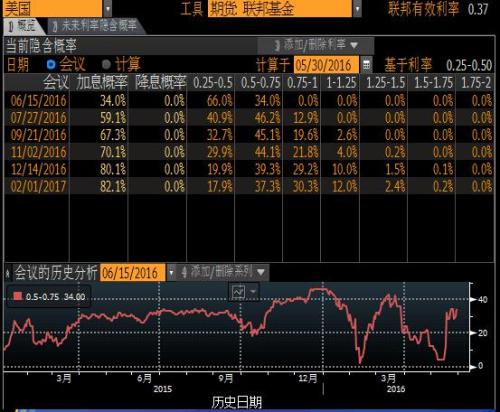This screenshot has height=412, width=500.
Task: Click the 当前隐含概率 section title
Action: tap(41, 46)
